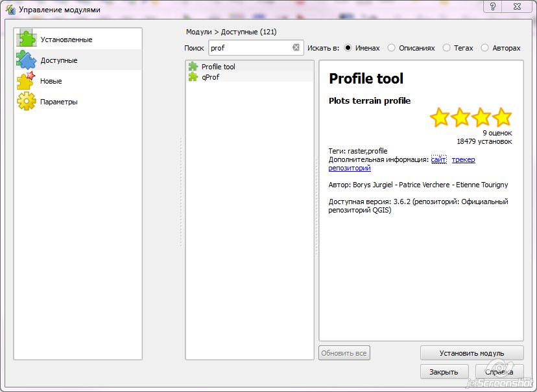Select Profile tool in plugin list
Screen dimensions: 537x392
pos(250,66)
